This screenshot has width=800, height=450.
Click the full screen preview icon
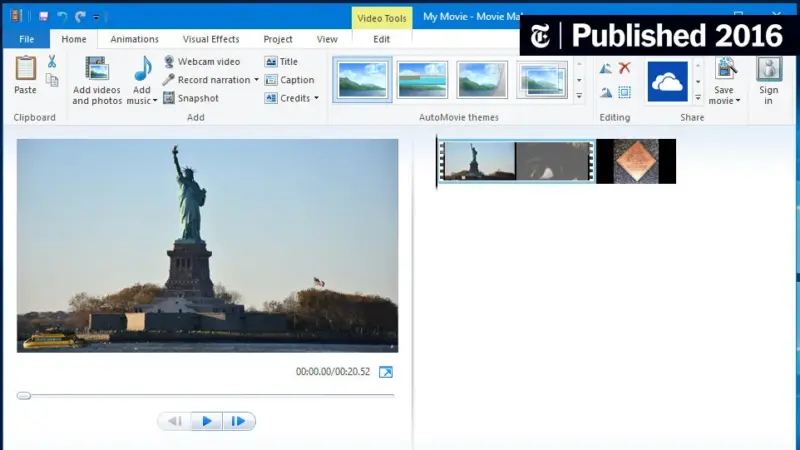(386, 372)
